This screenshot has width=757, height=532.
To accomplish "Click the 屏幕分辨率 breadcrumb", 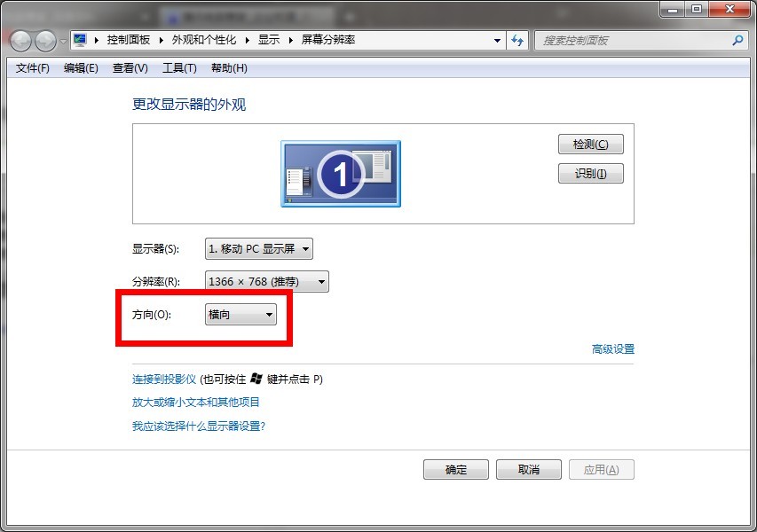I will [x=328, y=40].
